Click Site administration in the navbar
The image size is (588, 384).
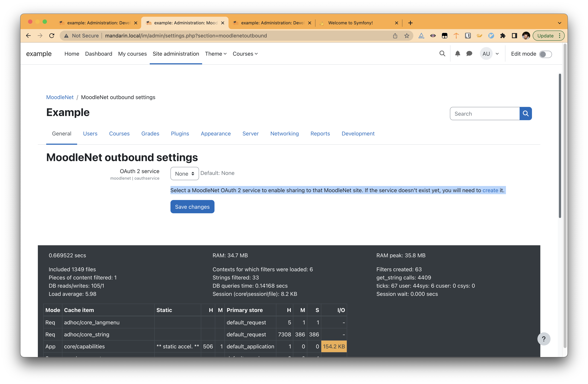point(176,54)
